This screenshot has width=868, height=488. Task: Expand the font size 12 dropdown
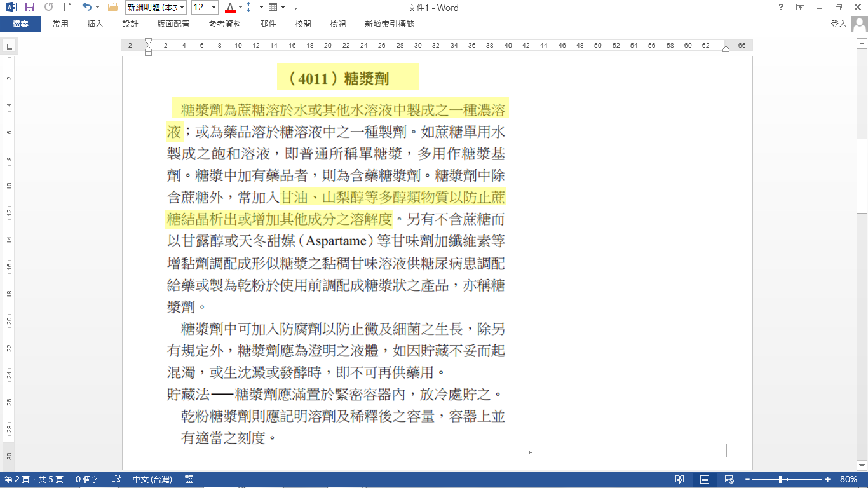click(x=214, y=8)
